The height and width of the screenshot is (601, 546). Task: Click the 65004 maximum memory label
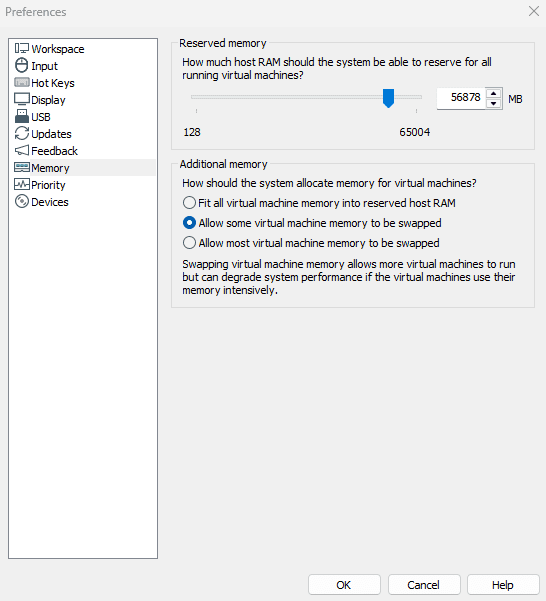[x=415, y=132]
